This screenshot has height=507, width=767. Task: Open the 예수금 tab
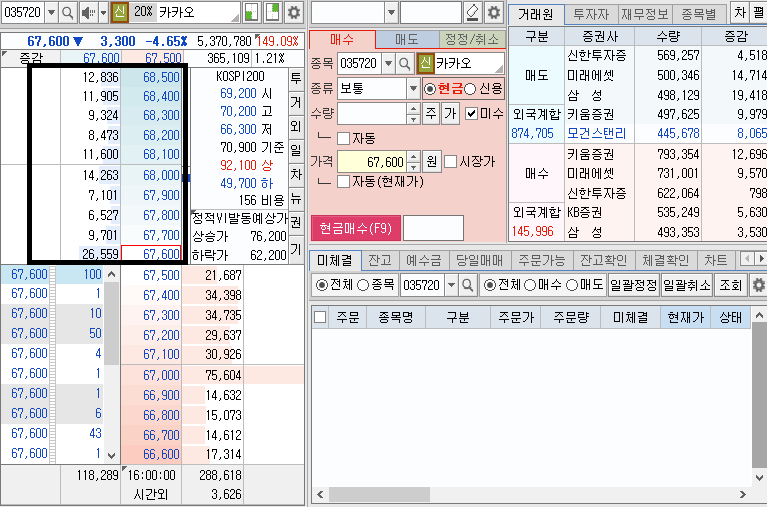click(x=424, y=260)
